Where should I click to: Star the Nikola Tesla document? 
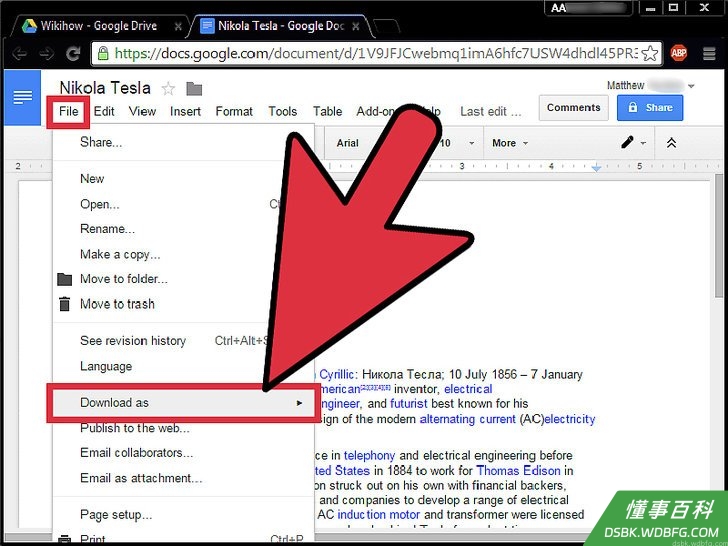pos(168,89)
